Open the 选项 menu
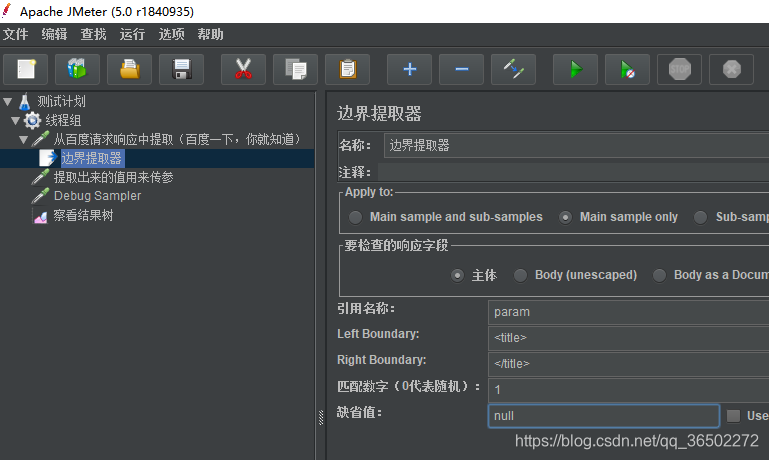 (x=172, y=34)
